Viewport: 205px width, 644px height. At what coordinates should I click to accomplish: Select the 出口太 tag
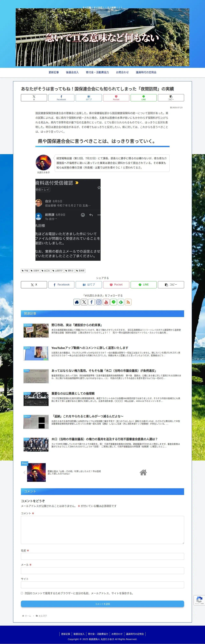(x=46, y=270)
